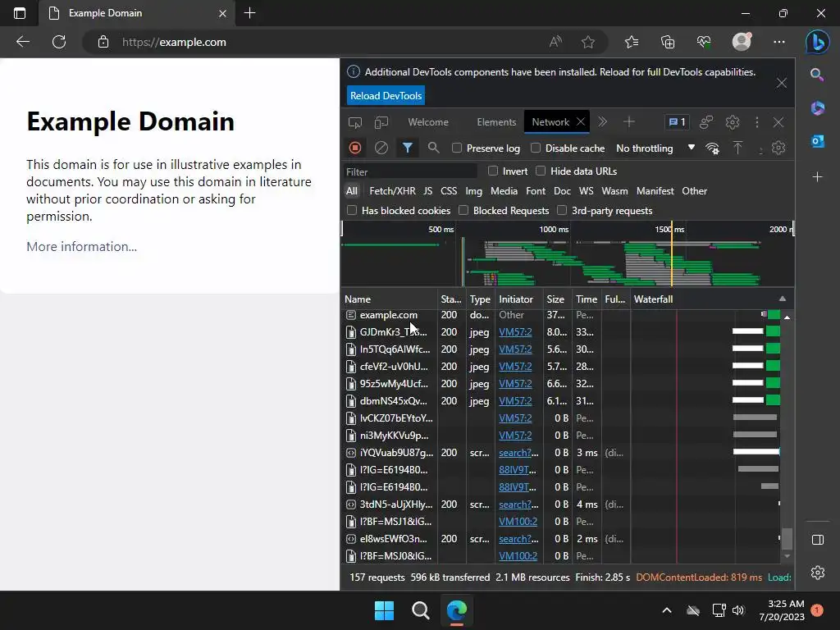Open Outlook in Edge sidebar
This screenshot has width=840, height=630.
tap(818, 141)
